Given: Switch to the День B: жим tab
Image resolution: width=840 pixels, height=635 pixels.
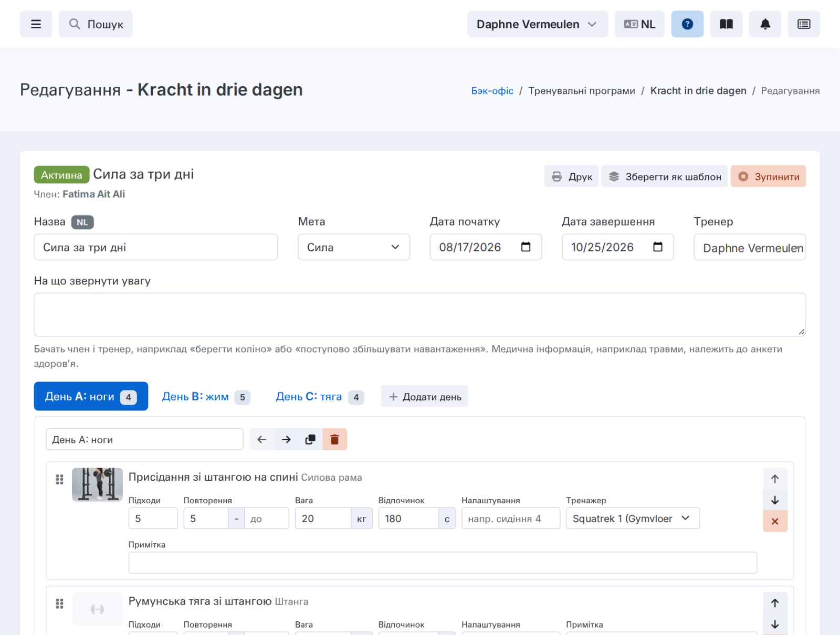Looking at the screenshot, I should [206, 397].
